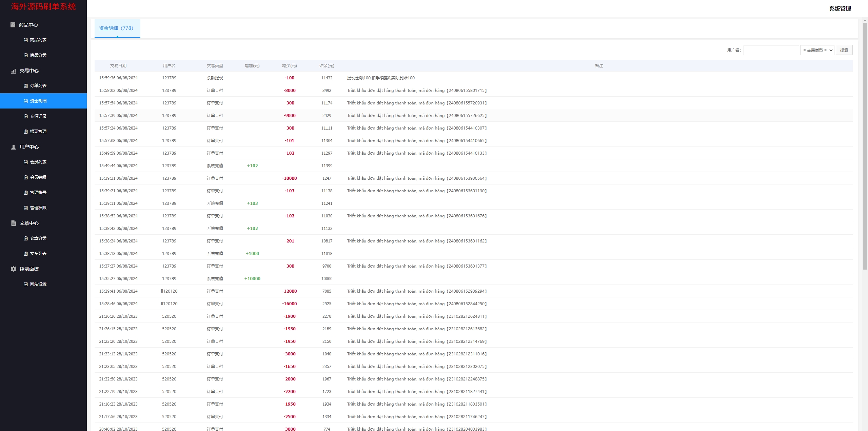Click the 商品中心 shopping bag icon
Screen dimensions: 868x431
13,25
